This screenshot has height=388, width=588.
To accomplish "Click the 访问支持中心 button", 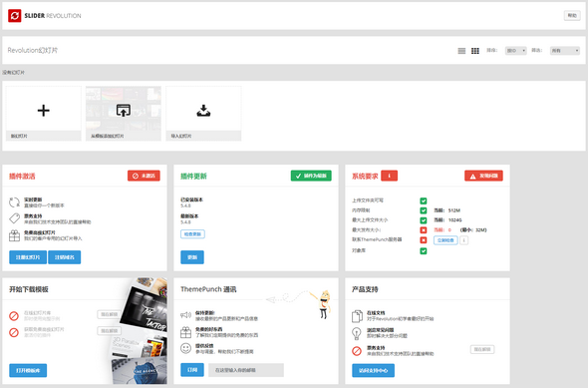I will [x=373, y=370].
